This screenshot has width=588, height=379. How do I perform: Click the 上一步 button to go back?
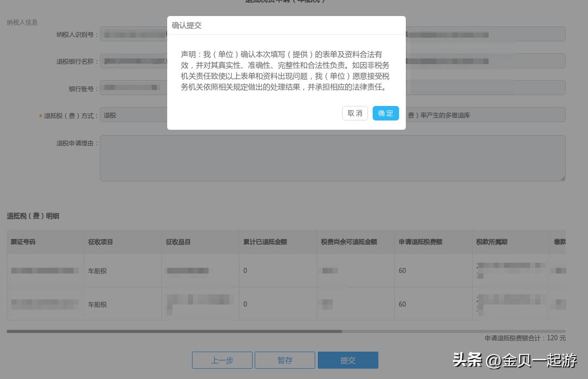pyautogui.click(x=222, y=360)
